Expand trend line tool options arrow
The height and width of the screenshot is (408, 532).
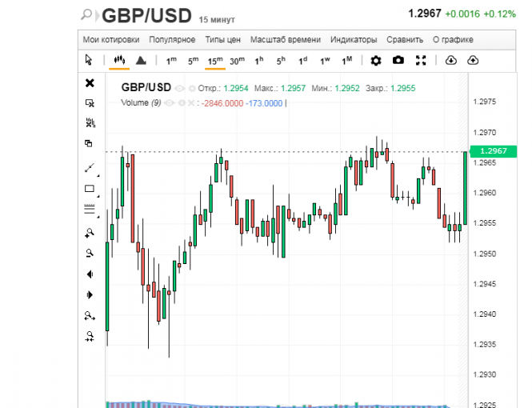[x=98, y=176]
